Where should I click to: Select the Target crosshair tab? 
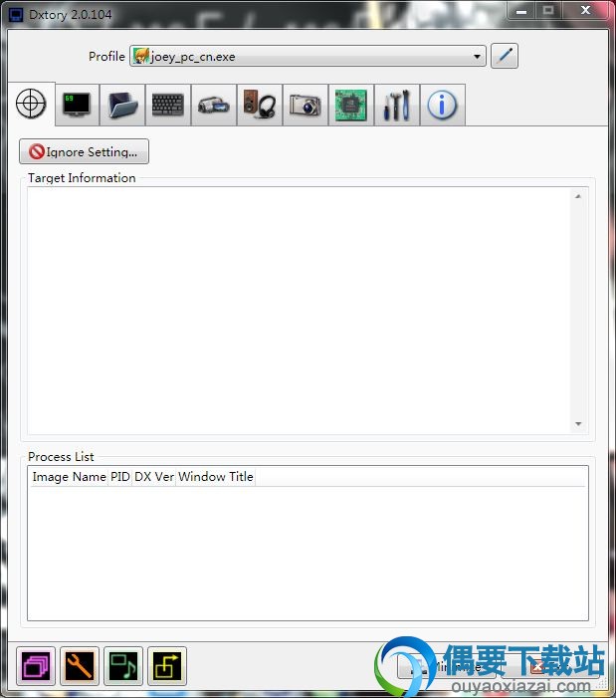[31, 105]
